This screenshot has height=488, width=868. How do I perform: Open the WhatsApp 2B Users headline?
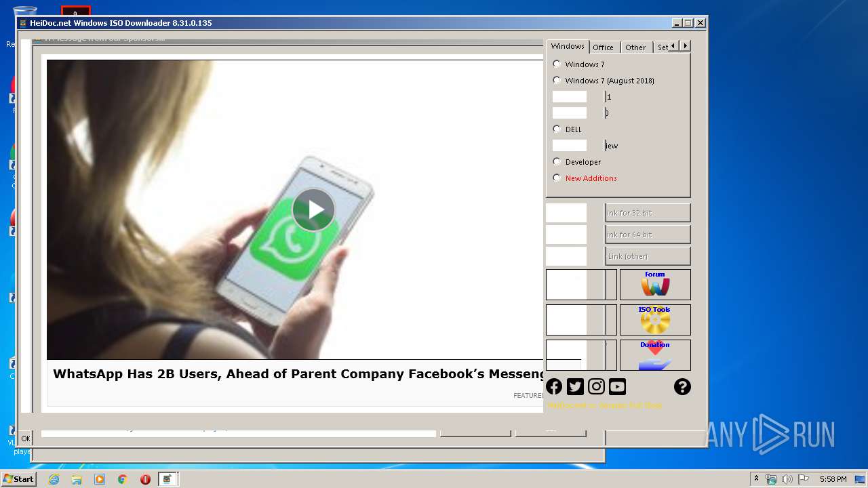[298, 374]
